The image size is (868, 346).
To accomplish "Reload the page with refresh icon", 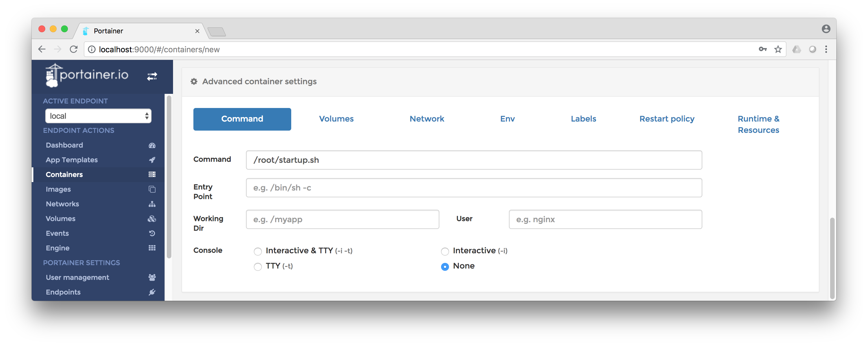I will pyautogui.click(x=74, y=49).
